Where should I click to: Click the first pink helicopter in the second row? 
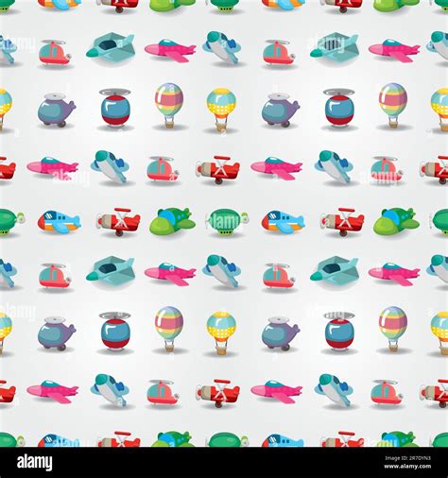pos(55,53)
